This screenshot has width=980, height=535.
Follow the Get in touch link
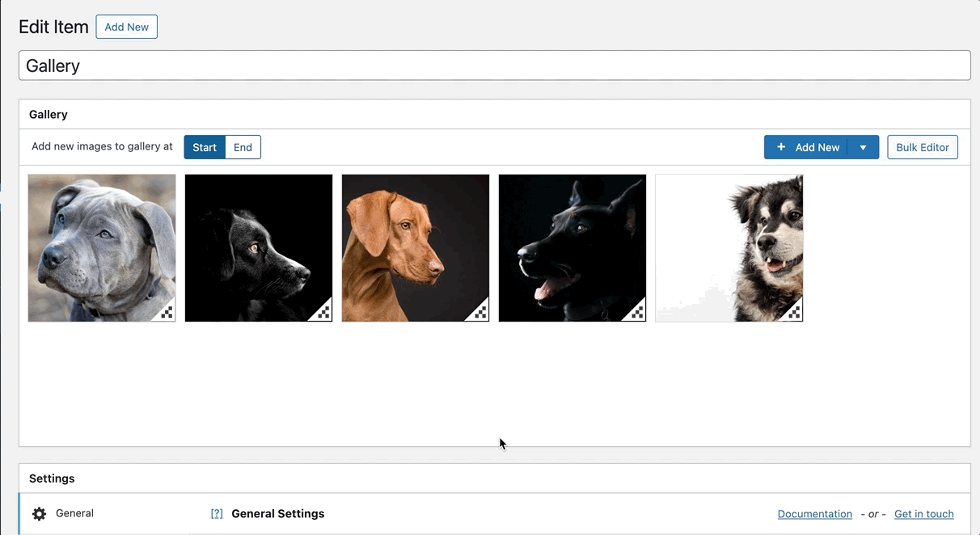pos(923,514)
